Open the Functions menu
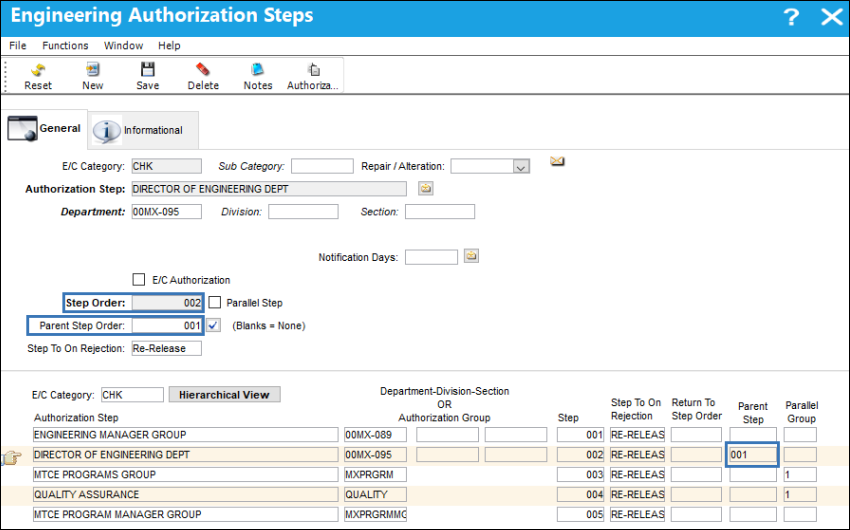 (65, 46)
